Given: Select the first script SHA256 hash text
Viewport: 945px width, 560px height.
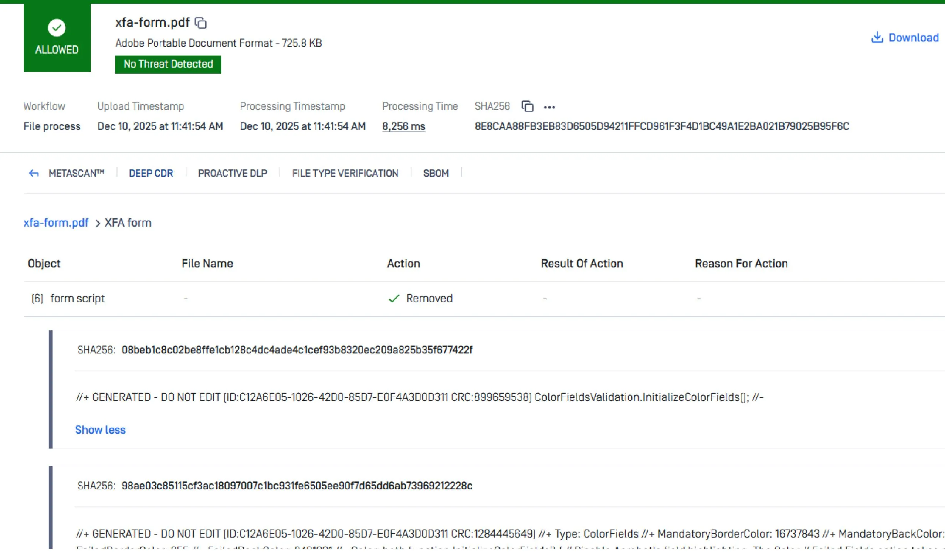Looking at the screenshot, I should click(x=297, y=350).
